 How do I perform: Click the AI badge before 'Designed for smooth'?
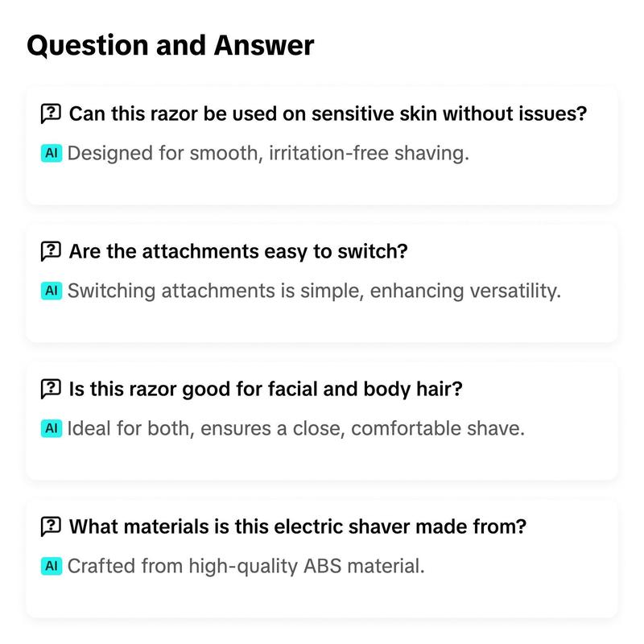pyautogui.click(x=52, y=153)
